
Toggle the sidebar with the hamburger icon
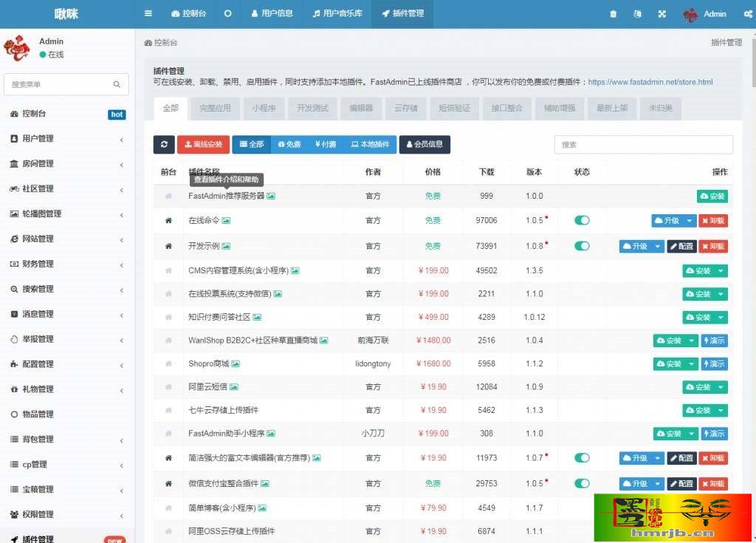tap(148, 13)
